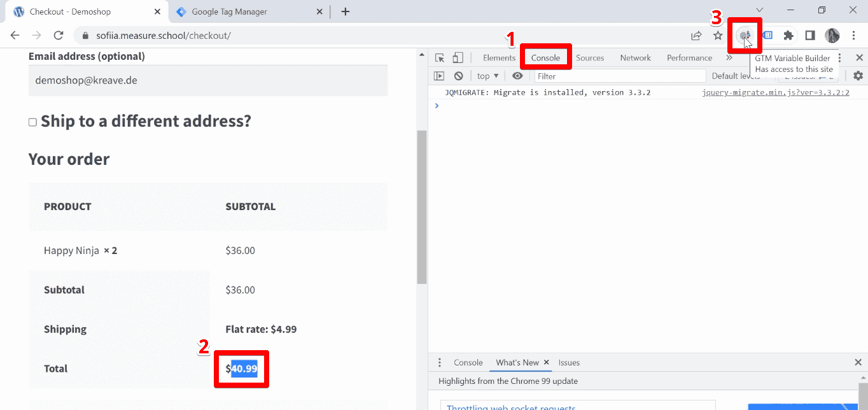Viewport: 868px width, 410px height.
Task: Select the inspect element tool
Action: [x=438, y=57]
